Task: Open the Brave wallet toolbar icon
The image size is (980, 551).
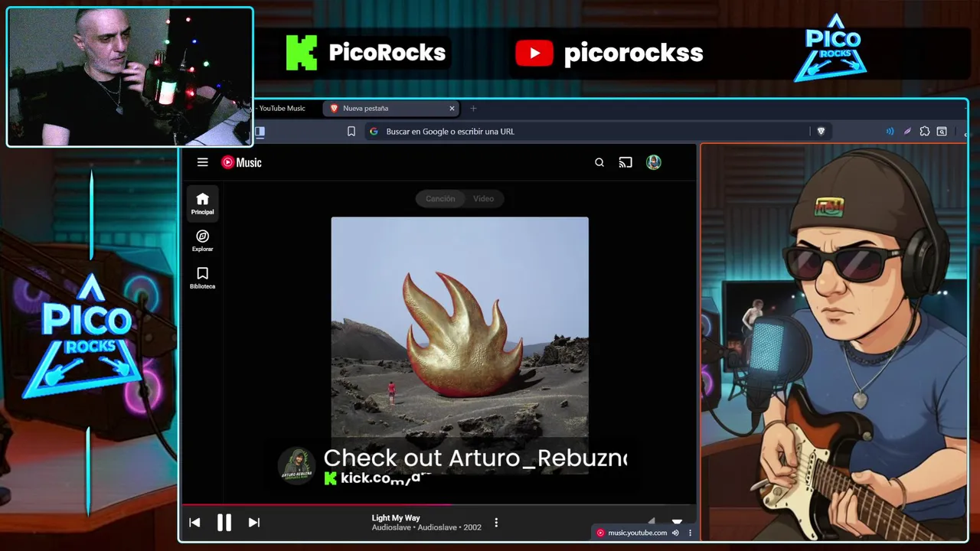Action: [x=942, y=132]
